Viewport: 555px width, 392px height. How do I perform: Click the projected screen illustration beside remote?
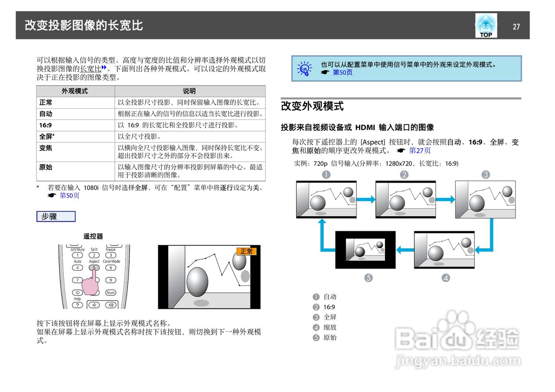[x=209, y=277]
